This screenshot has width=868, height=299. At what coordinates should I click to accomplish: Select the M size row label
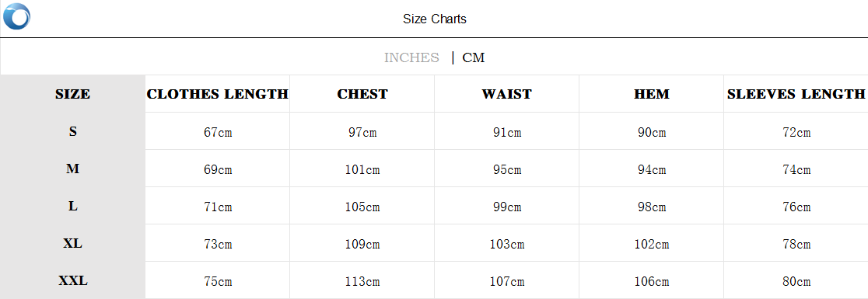72,169
